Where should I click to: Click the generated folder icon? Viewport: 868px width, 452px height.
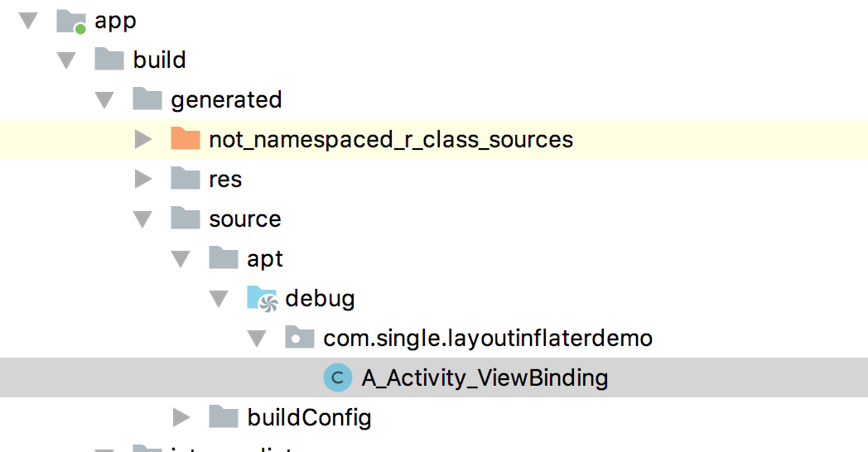point(147,99)
